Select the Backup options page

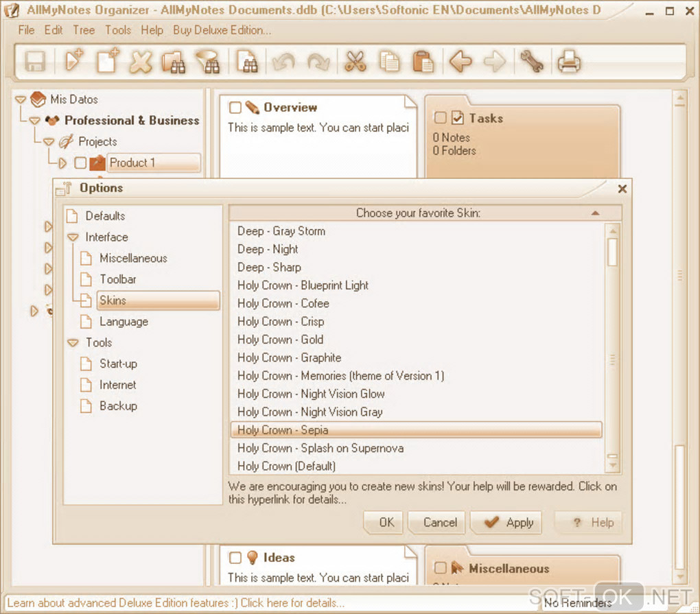(x=118, y=406)
